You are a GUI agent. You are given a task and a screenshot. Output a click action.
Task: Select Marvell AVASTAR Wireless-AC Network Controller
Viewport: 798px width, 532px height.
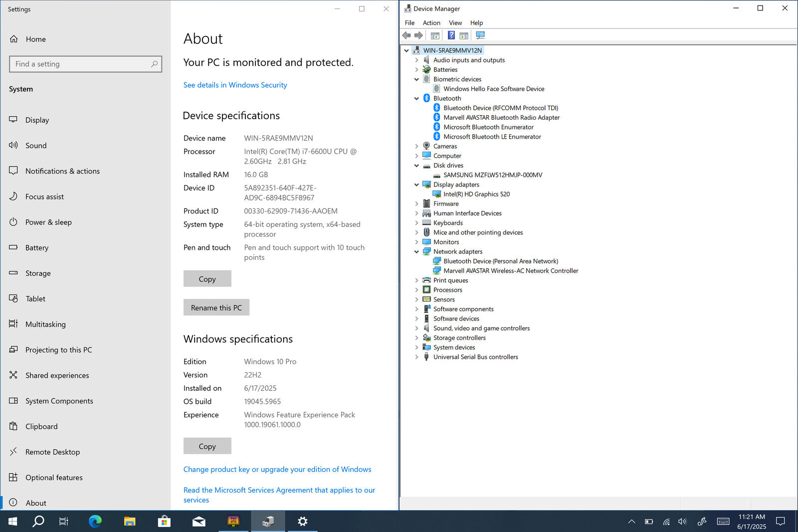511,271
